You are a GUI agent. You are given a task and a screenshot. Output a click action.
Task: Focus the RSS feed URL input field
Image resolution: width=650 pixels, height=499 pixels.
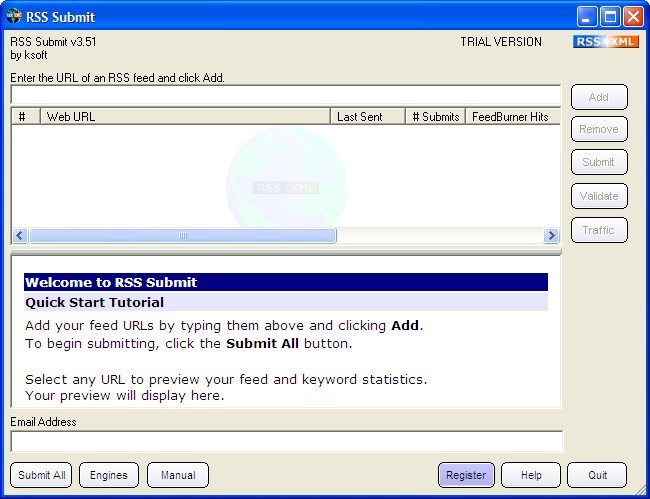click(286, 95)
